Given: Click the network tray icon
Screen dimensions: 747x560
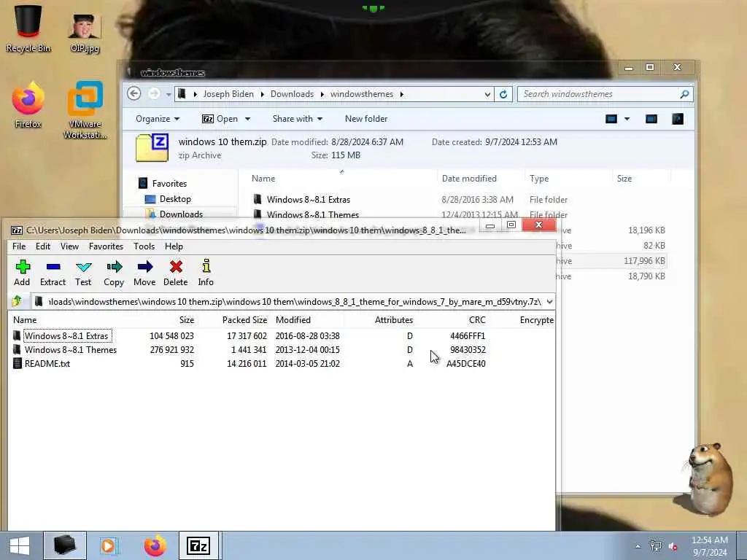Looking at the screenshot, I should pos(656,546).
